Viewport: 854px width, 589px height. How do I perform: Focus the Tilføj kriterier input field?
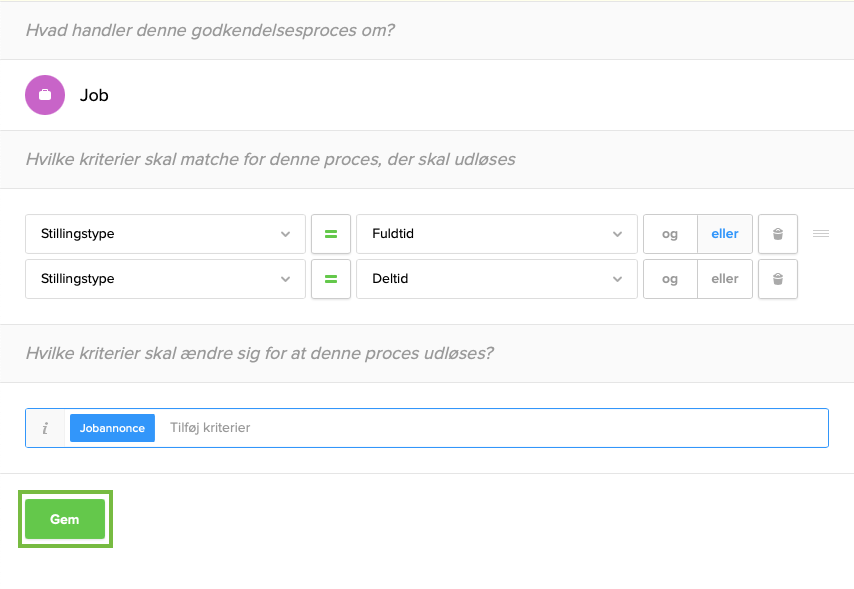pos(490,428)
